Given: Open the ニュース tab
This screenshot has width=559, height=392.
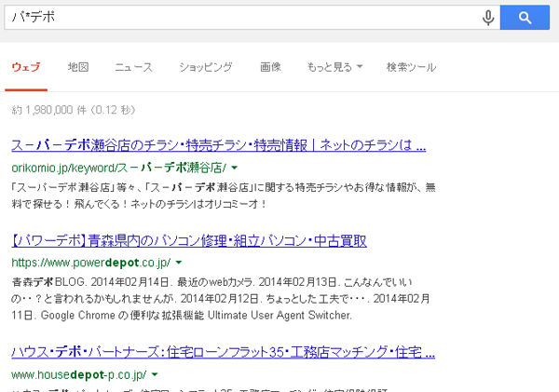Looking at the screenshot, I should [x=133, y=67].
